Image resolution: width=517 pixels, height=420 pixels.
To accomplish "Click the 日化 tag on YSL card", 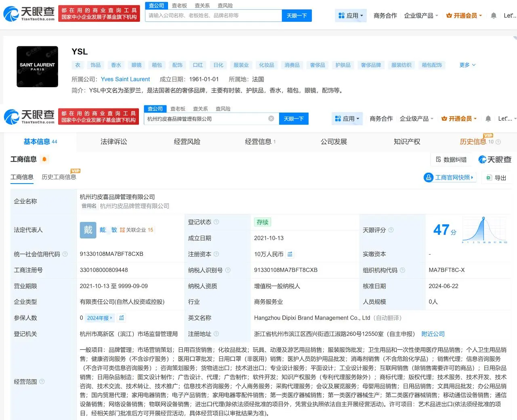I will click(219, 65).
